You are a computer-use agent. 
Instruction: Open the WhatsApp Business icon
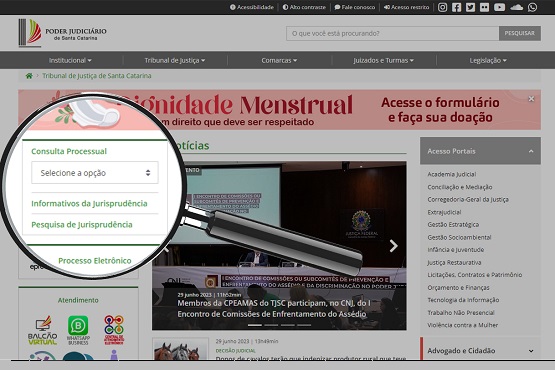[78, 330]
